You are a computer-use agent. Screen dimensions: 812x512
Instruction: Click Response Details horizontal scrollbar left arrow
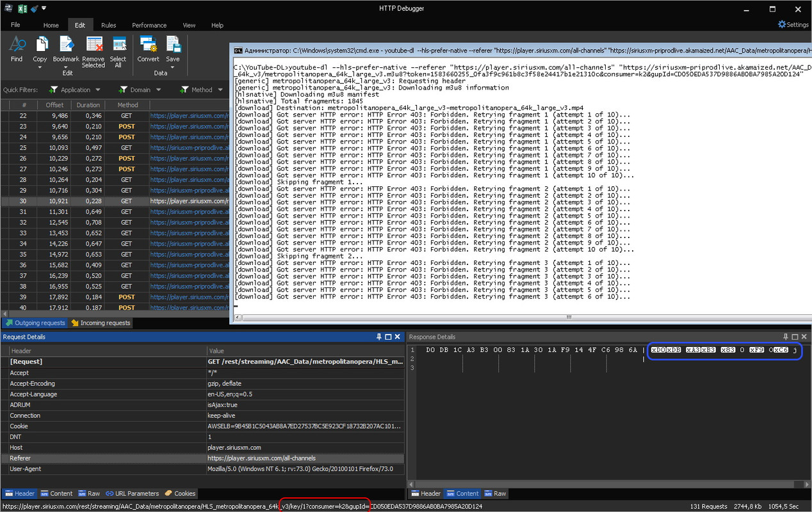point(411,483)
